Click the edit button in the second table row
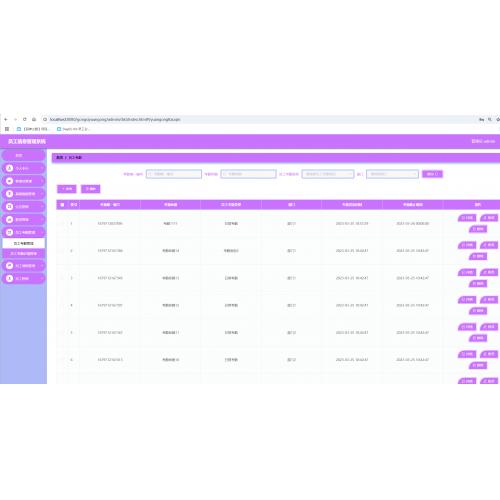The image size is (500, 500). tap(489, 245)
